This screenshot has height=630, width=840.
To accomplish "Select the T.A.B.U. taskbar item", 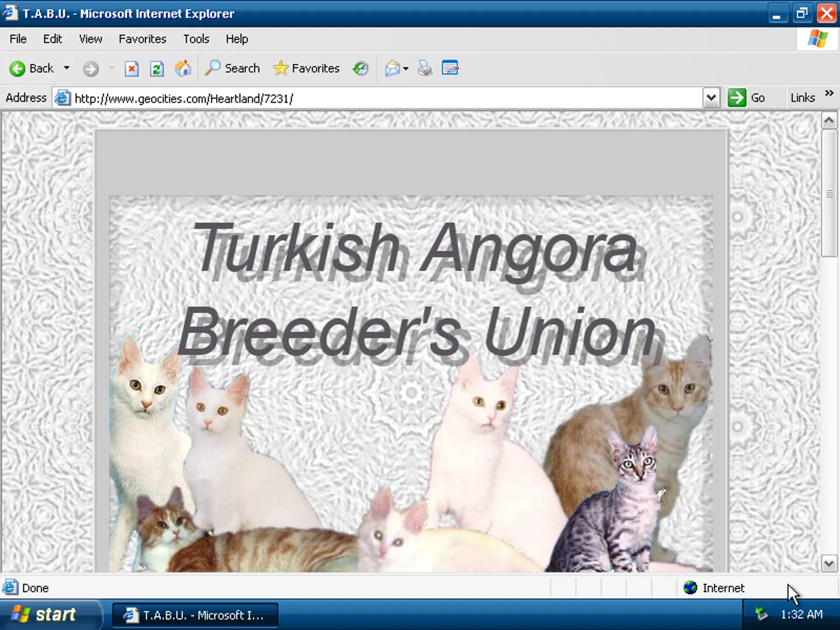I will point(195,615).
